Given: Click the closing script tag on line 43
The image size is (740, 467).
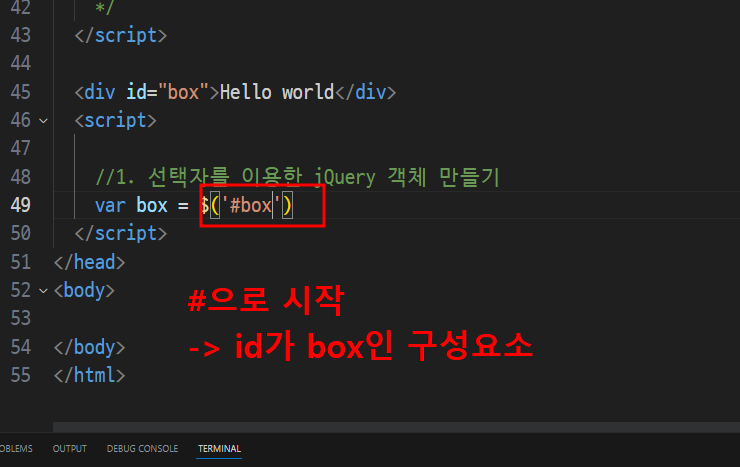Looking at the screenshot, I should tap(121, 36).
